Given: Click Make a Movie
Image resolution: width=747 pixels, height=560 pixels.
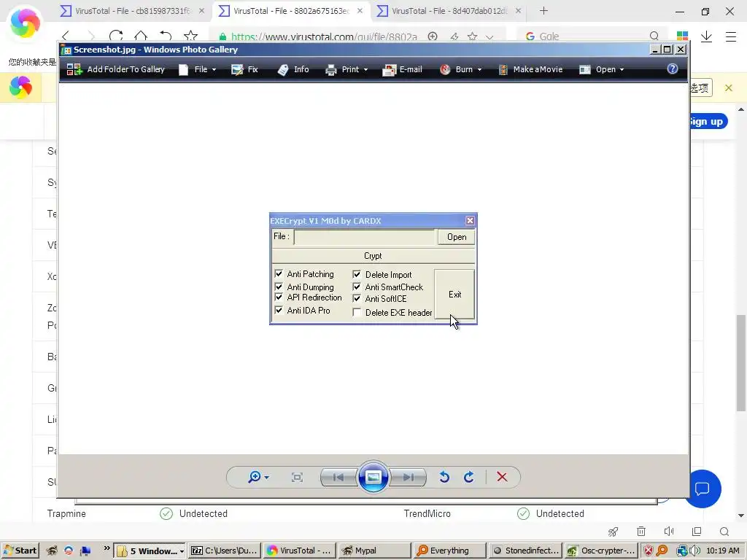Looking at the screenshot, I should pos(530,69).
